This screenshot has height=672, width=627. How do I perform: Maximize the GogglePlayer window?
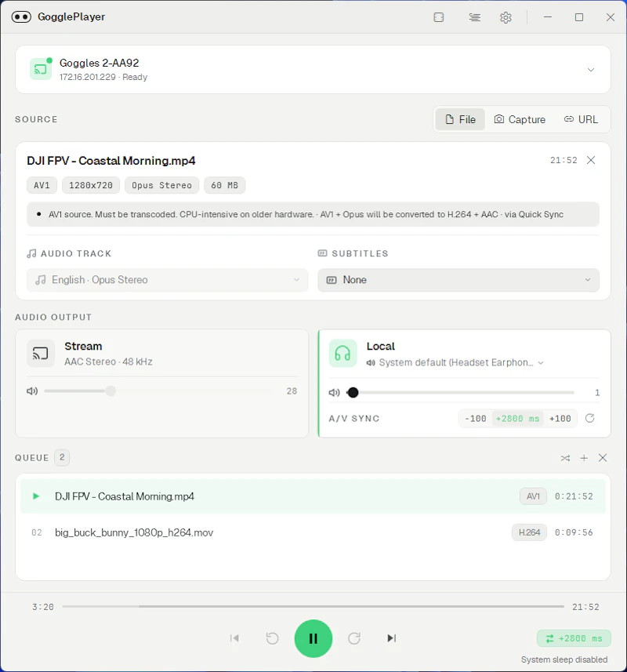tap(579, 17)
